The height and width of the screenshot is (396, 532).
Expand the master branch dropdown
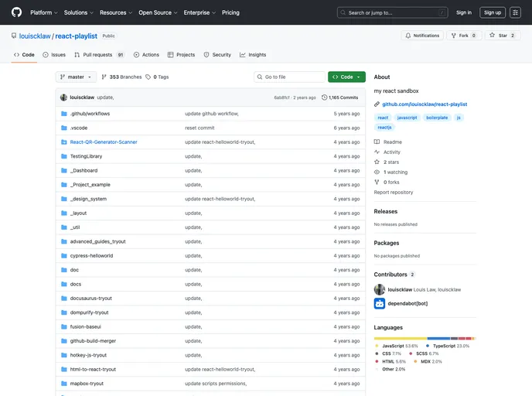[x=76, y=77]
